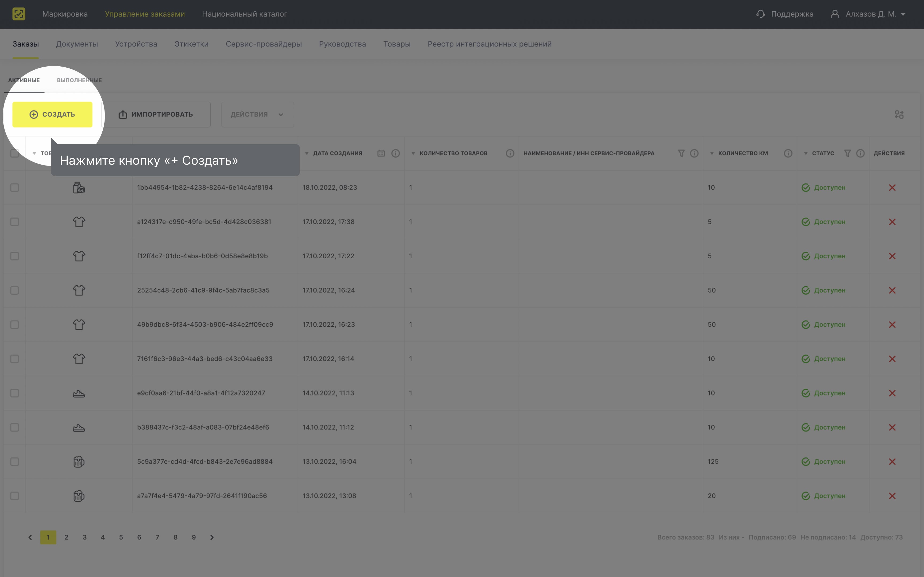Filter the сервис-провайдера column
924x577 pixels.
(681, 153)
